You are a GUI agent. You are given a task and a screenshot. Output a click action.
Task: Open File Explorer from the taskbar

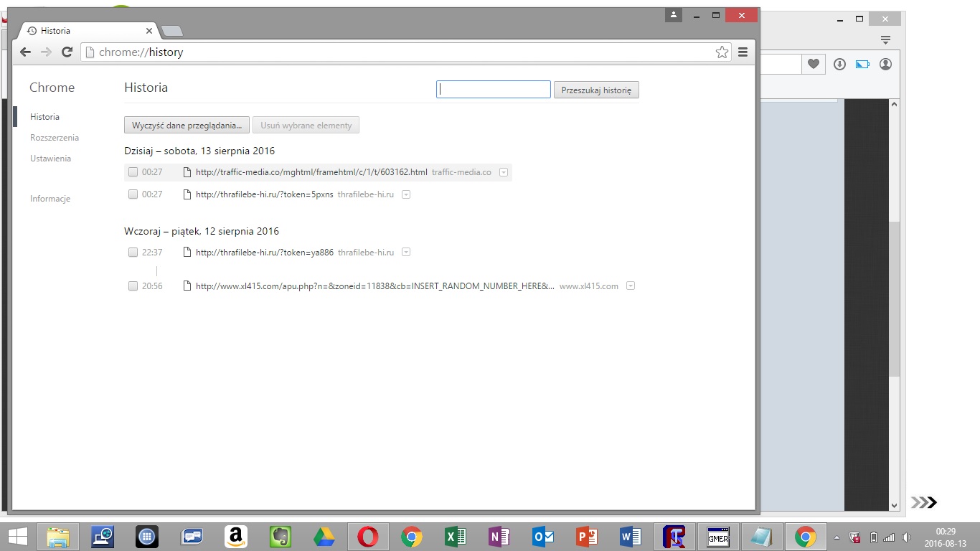coord(58,537)
